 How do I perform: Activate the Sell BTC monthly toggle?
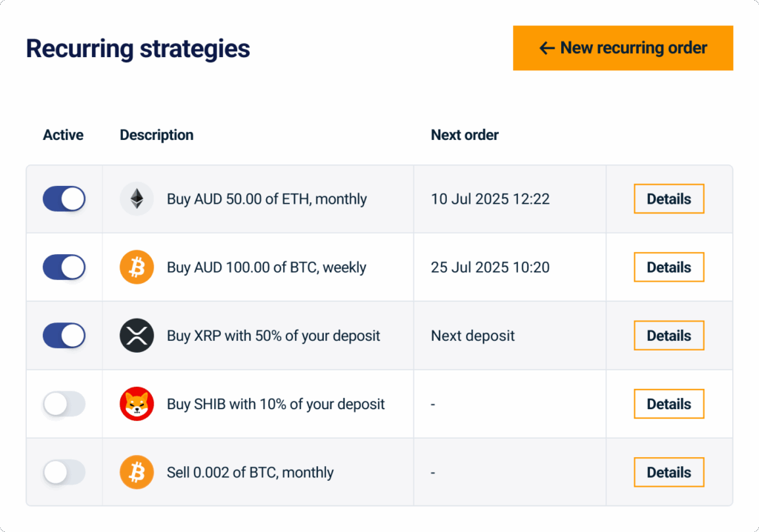[x=64, y=472]
